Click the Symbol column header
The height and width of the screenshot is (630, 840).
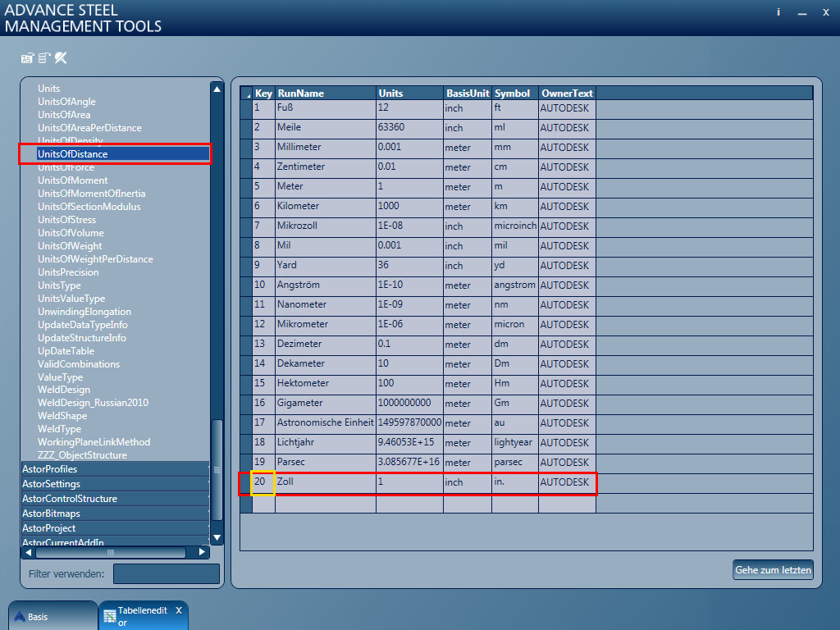coord(515,94)
